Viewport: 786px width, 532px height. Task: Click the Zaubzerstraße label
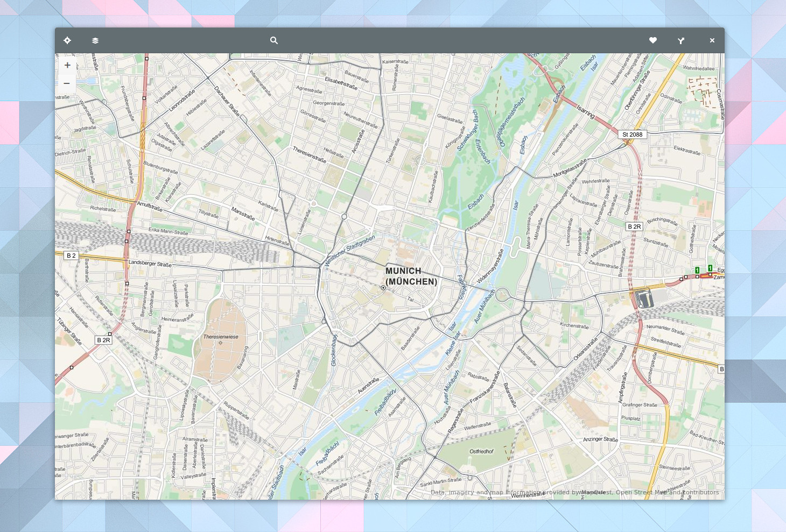click(603, 265)
